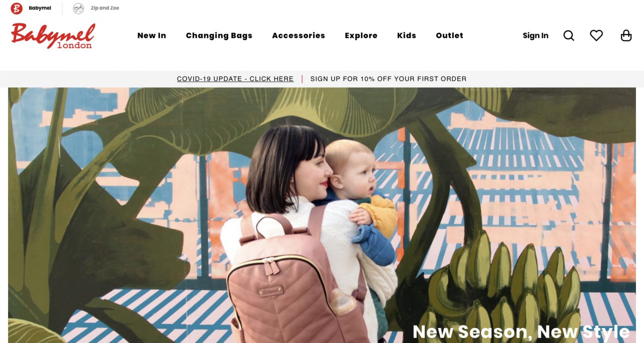This screenshot has width=644, height=343.
Task: Go home via Babymel London logo
Action: (53, 36)
